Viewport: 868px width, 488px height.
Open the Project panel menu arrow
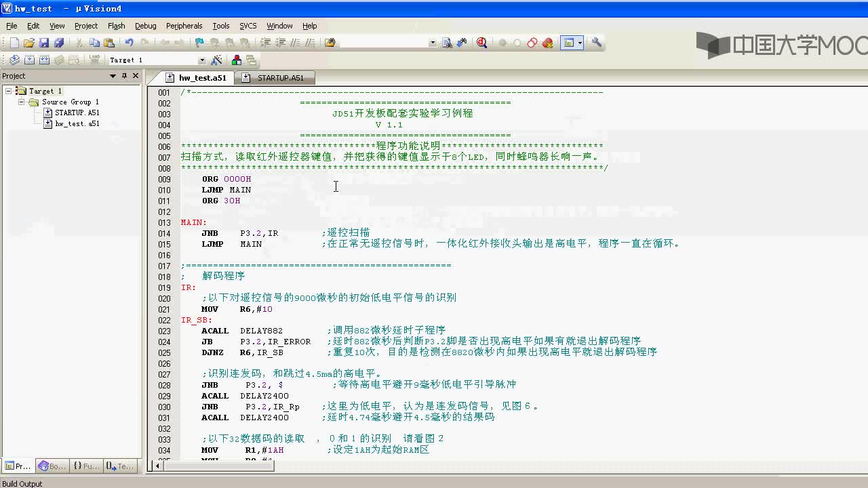pyautogui.click(x=113, y=76)
